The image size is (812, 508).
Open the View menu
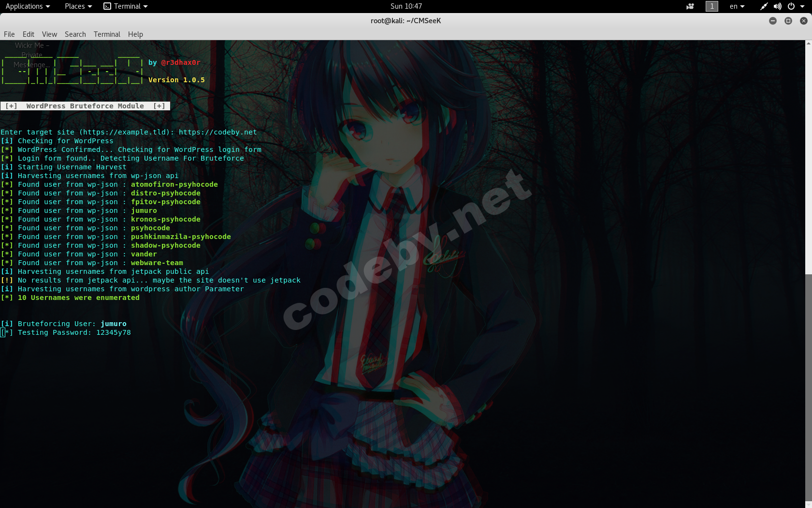49,34
